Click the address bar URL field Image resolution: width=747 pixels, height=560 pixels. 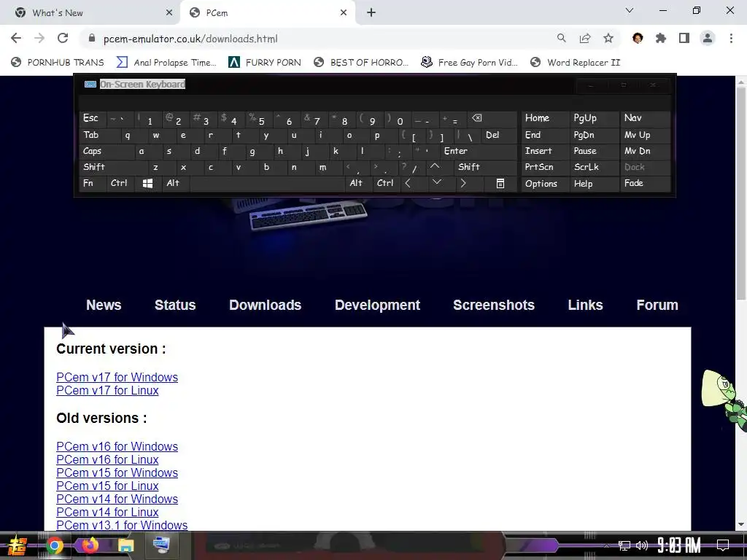[x=314, y=39]
